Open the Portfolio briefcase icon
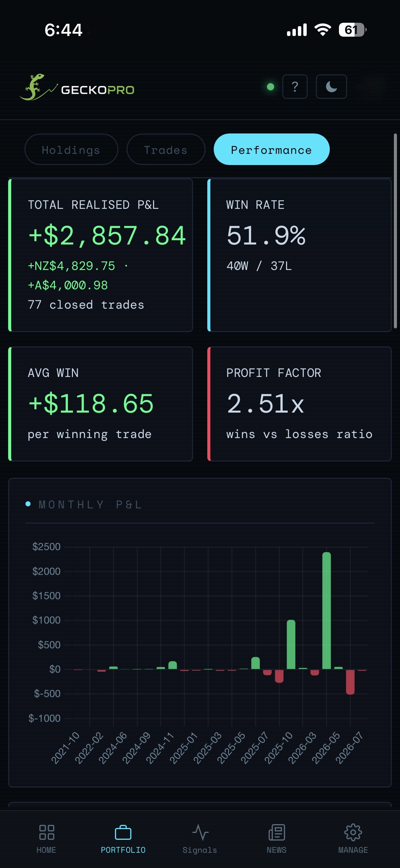 123,833
